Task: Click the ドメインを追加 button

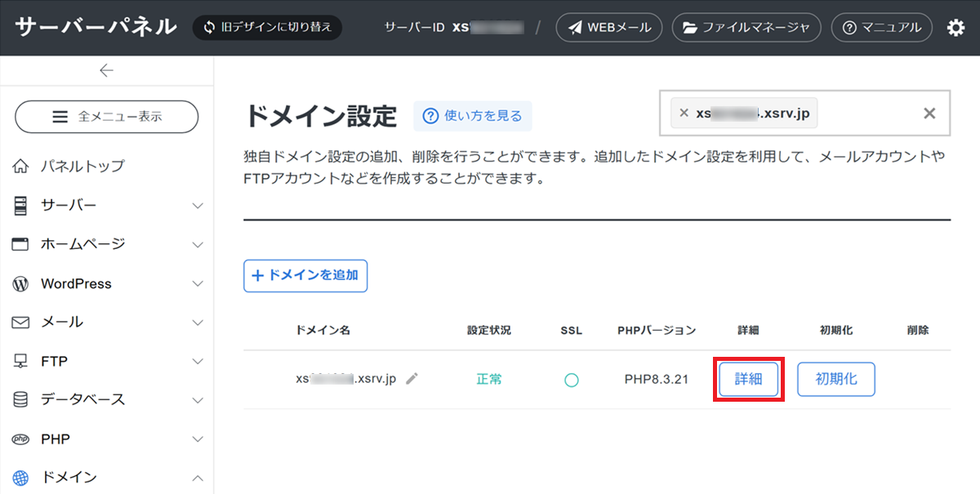Action: [x=305, y=276]
